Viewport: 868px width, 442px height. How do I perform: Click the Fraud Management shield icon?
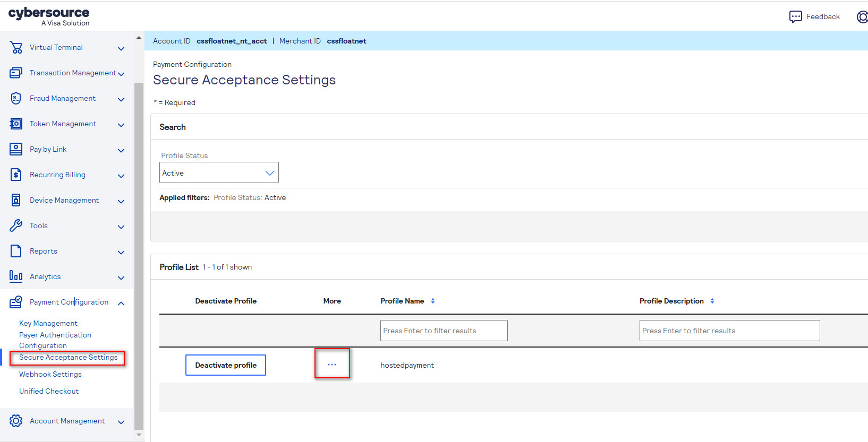point(16,98)
